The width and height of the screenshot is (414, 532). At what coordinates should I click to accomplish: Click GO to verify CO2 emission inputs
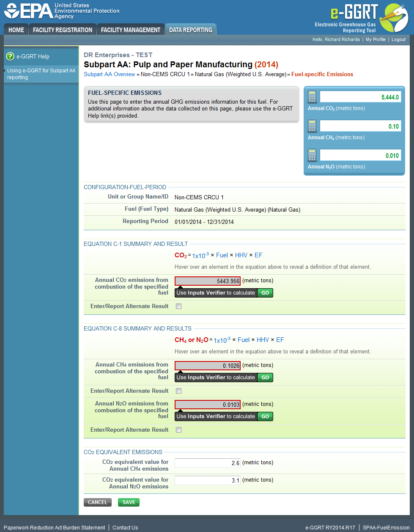[x=265, y=292]
